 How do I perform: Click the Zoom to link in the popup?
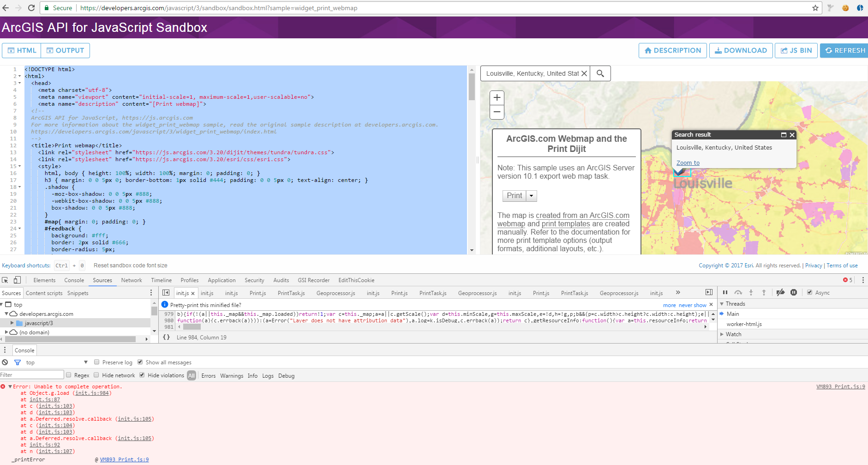point(688,163)
